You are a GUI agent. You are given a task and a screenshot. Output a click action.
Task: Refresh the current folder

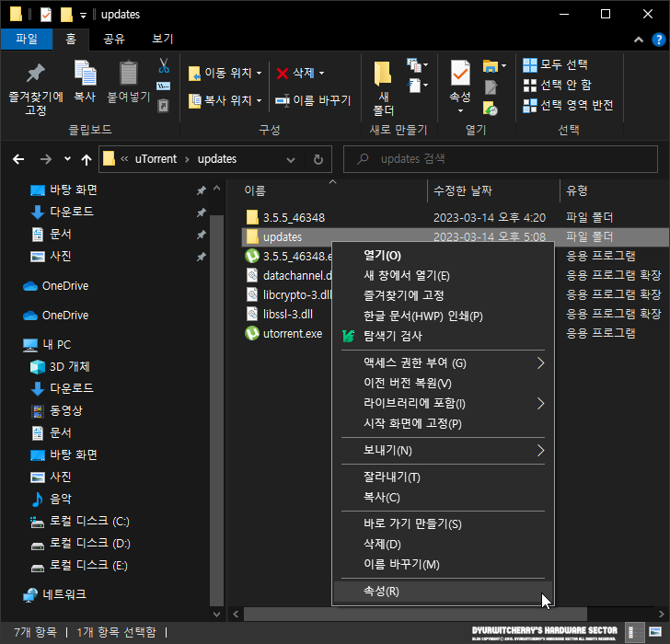[318, 160]
